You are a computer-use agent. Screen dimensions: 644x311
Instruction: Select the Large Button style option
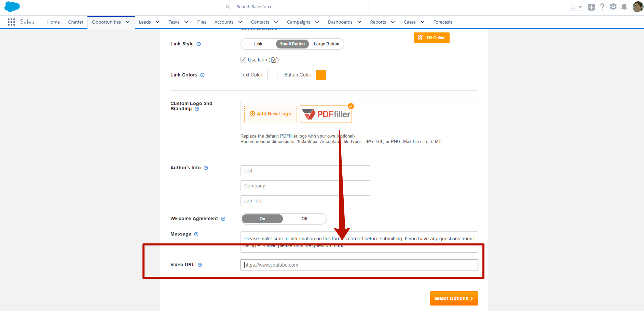(x=327, y=44)
